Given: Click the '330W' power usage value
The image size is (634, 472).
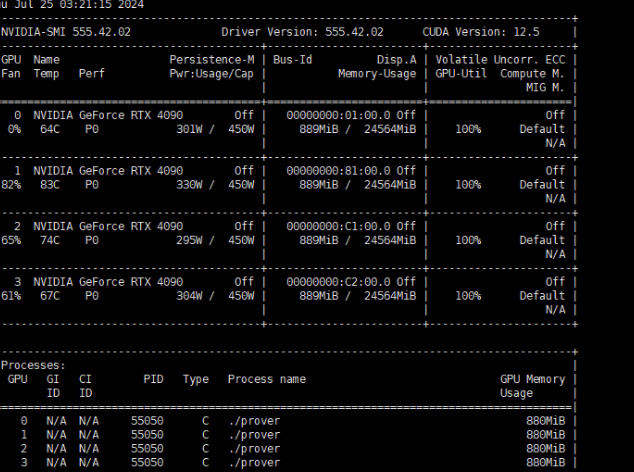Looking at the screenshot, I should tap(189, 185).
